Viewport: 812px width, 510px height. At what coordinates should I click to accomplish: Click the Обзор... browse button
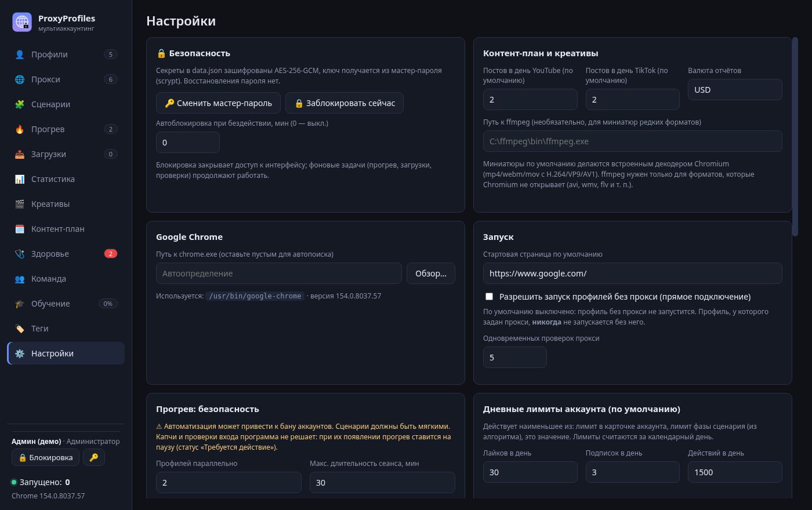(431, 274)
